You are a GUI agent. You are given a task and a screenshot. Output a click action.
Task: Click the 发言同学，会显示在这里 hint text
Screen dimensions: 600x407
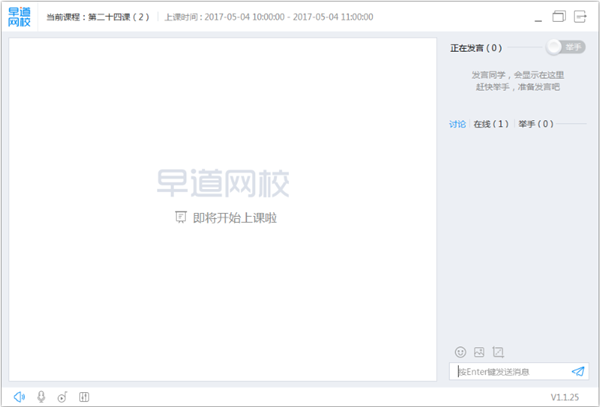518,75
